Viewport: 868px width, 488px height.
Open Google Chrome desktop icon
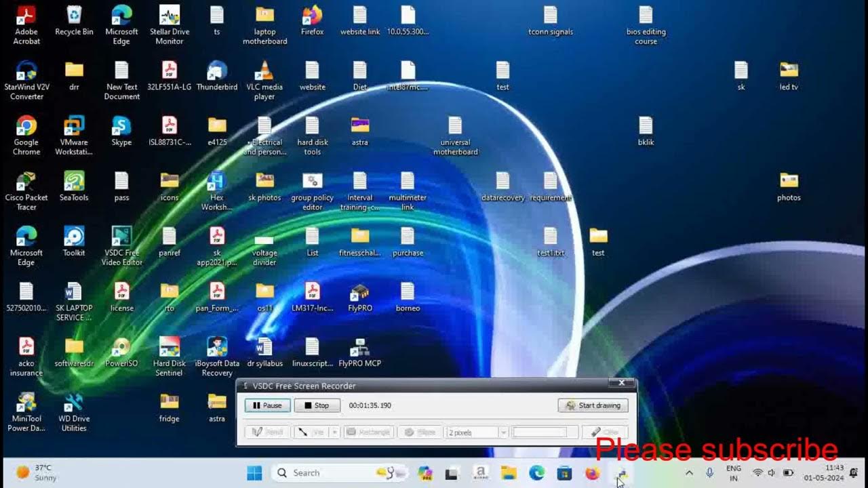coord(26,136)
